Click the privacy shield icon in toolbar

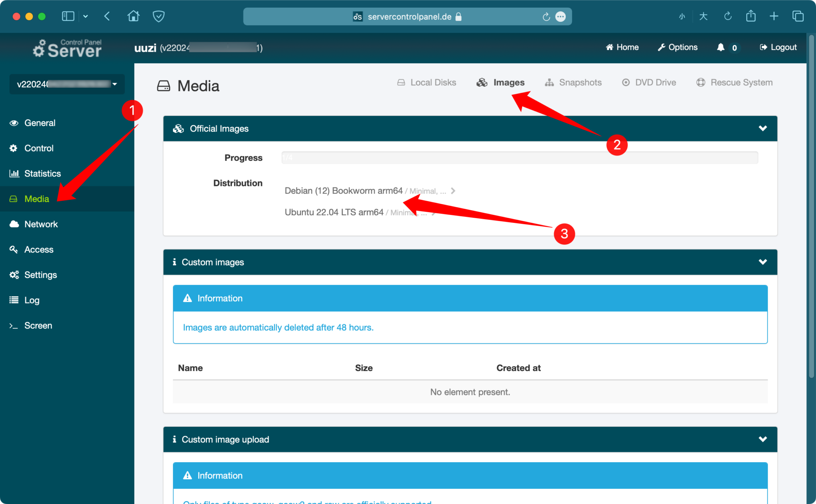[x=159, y=16]
